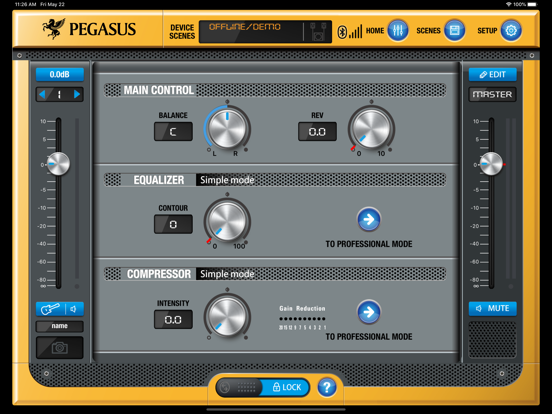This screenshot has width=552, height=414.
Task: Mute the master output
Action: (x=493, y=308)
